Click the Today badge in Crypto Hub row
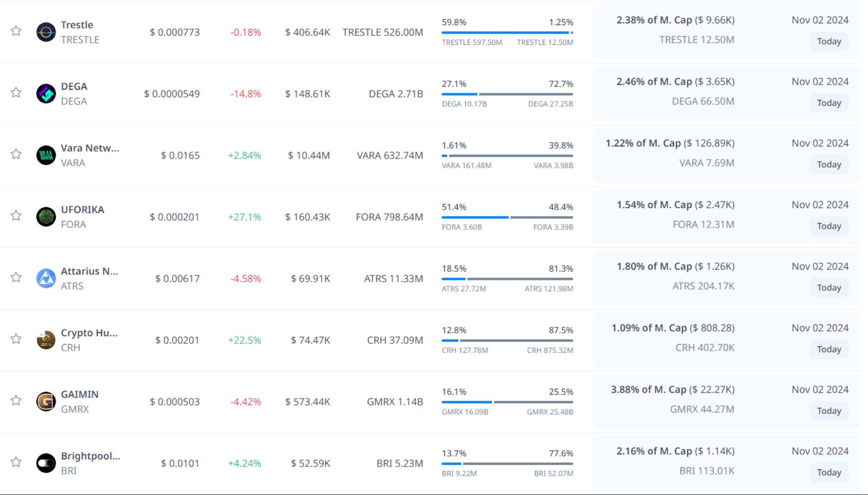 click(x=829, y=349)
